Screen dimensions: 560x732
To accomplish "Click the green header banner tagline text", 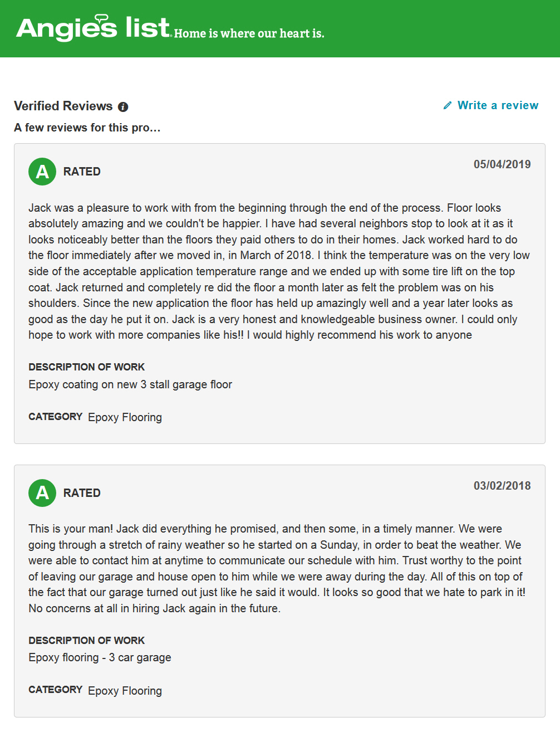I will [x=250, y=34].
